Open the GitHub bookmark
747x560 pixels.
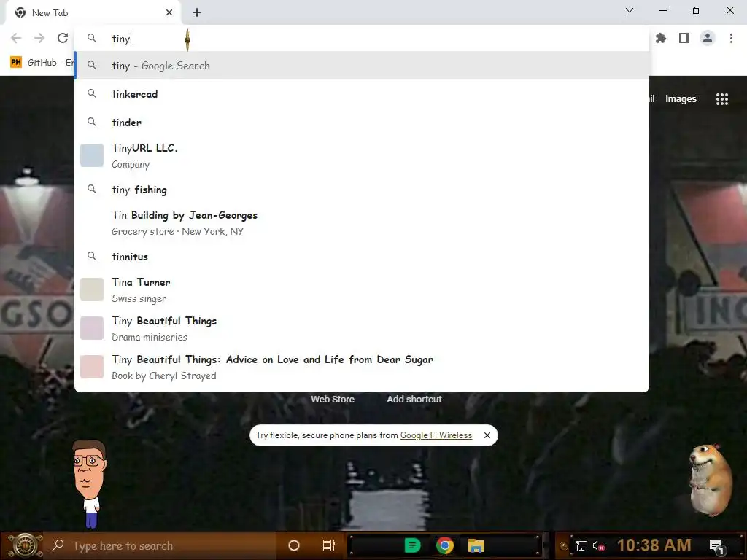[42, 63]
